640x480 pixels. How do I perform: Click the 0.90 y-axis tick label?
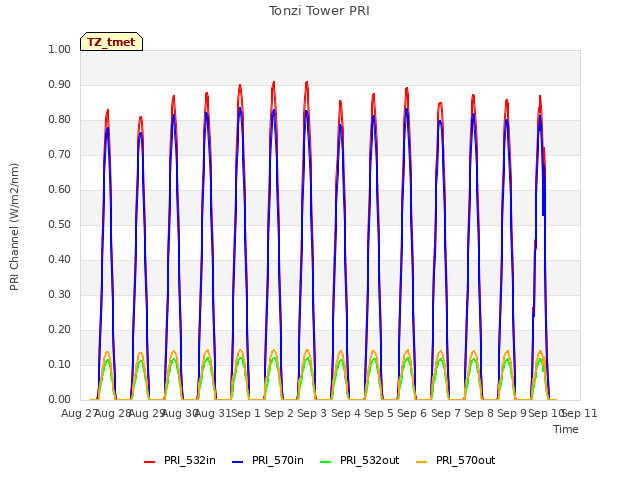(x=60, y=84)
